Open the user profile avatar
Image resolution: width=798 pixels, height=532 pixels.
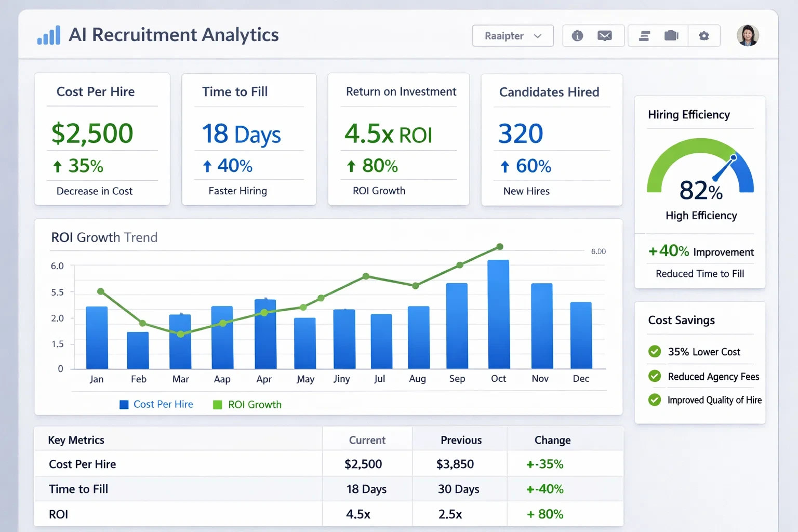(748, 35)
